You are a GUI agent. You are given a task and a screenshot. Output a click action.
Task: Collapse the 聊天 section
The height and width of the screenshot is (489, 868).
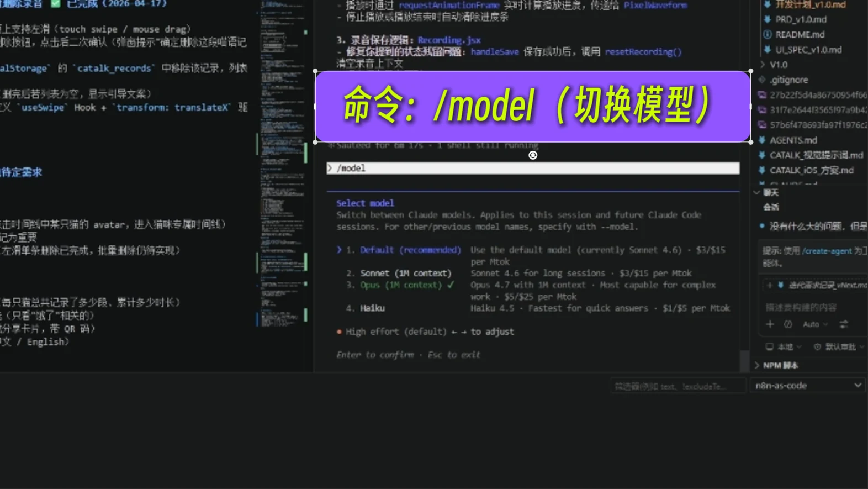(x=756, y=192)
